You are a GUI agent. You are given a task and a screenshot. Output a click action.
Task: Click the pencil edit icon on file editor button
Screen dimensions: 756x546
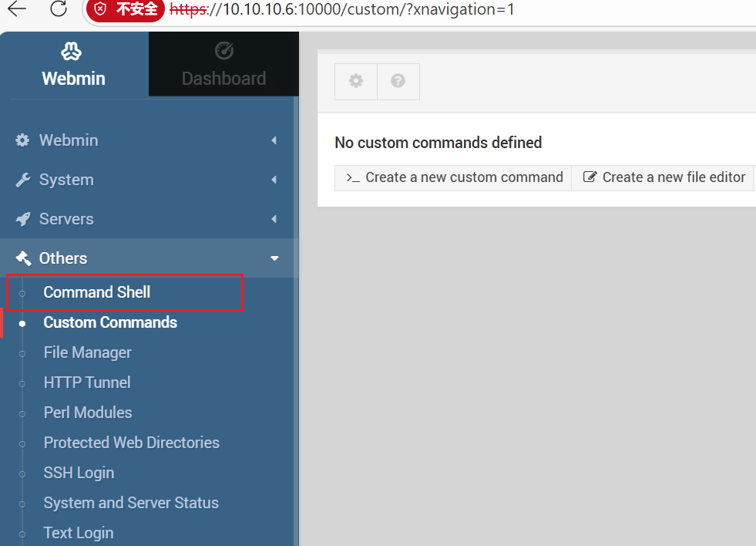590,177
